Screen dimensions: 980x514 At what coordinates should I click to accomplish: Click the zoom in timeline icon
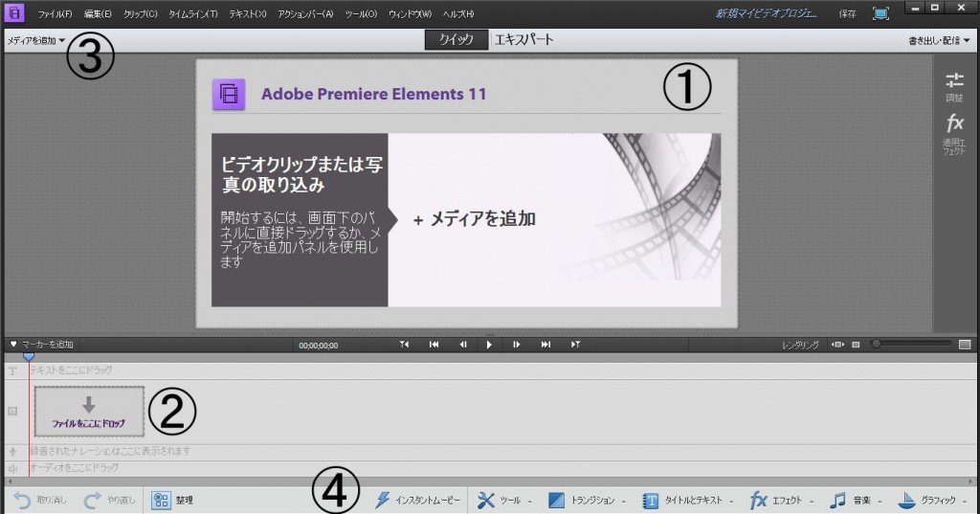coord(965,345)
